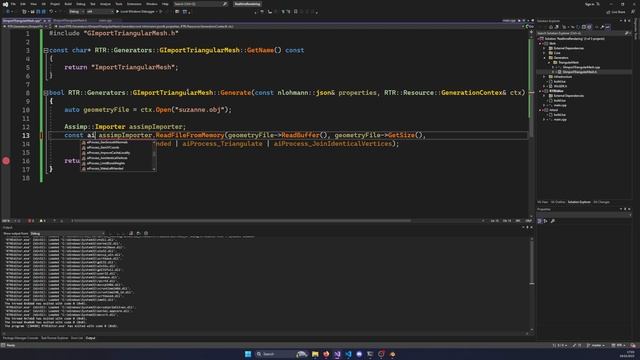Click the Live Share button
The height and width of the screenshot is (360, 640).
(616, 12)
